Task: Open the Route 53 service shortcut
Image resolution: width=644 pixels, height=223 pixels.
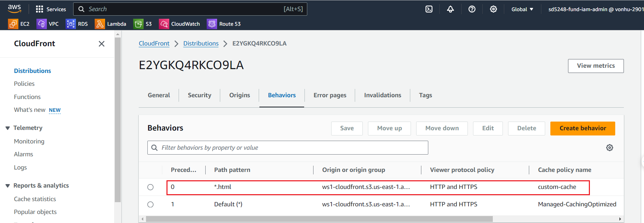Action: coord(224,24)
